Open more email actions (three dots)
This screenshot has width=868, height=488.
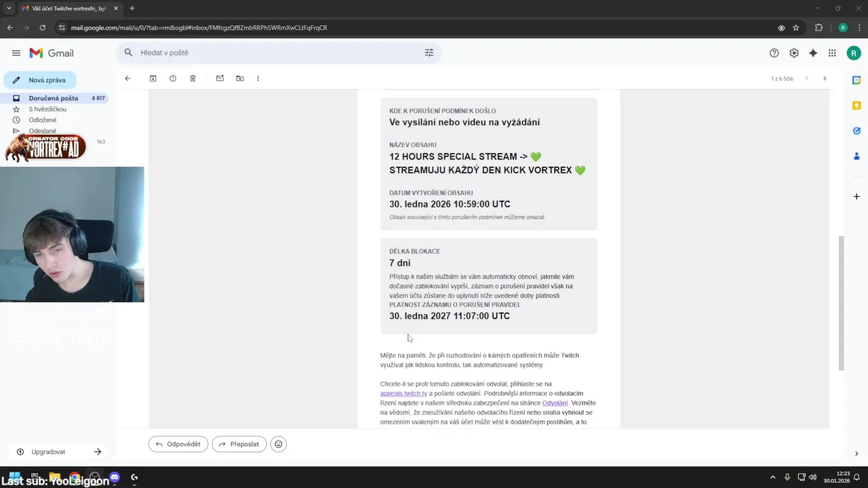258,79
